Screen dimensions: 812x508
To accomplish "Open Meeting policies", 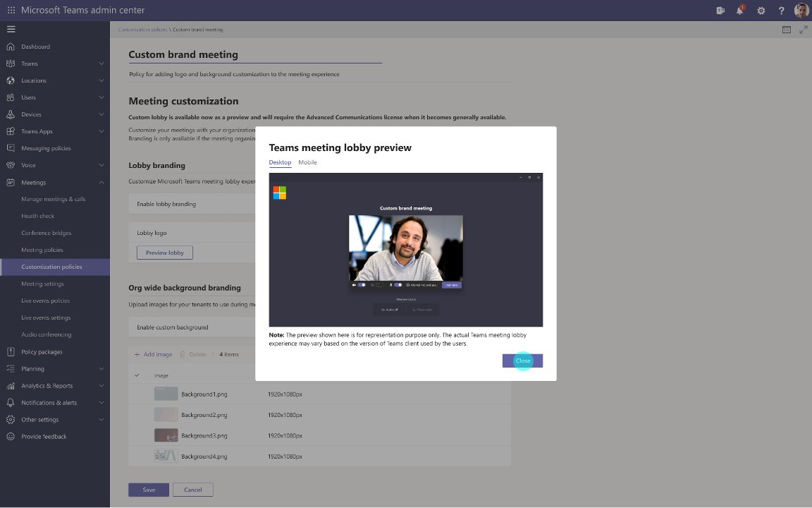I will pos(42,250).
